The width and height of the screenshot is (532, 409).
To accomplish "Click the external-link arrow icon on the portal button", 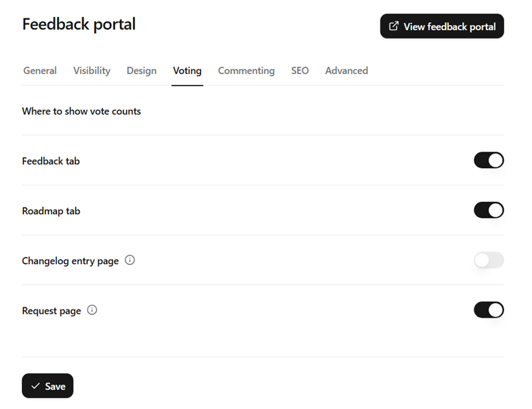I will point(394,26).
